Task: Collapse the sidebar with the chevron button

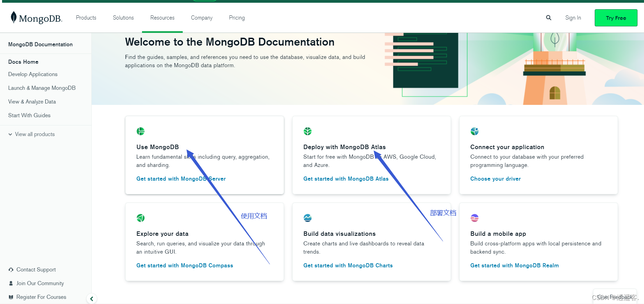Action: pos(92,299)
